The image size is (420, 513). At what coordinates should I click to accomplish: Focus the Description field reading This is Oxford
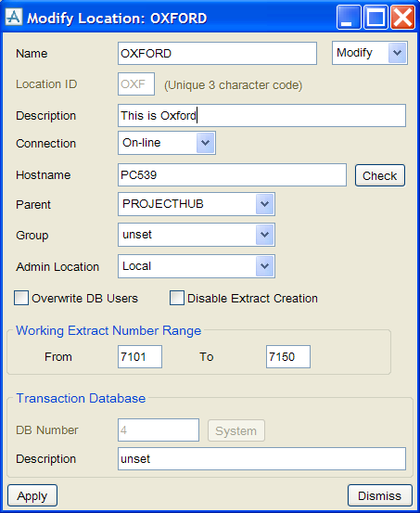[x=261, y=115]
